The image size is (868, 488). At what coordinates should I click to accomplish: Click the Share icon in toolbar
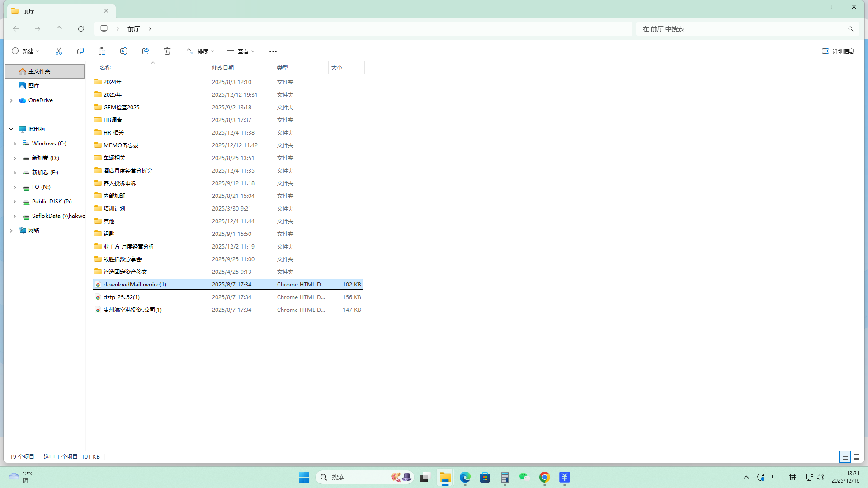click(x=146, y=51)
